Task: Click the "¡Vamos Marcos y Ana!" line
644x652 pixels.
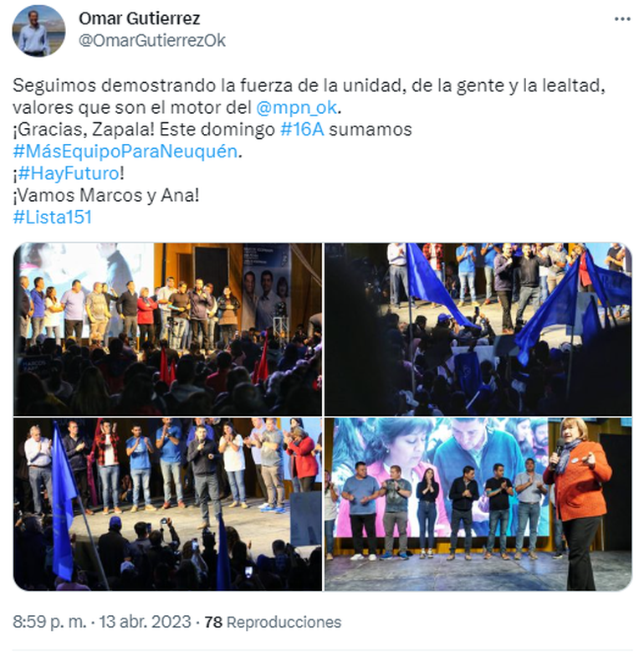Action: 106,196
